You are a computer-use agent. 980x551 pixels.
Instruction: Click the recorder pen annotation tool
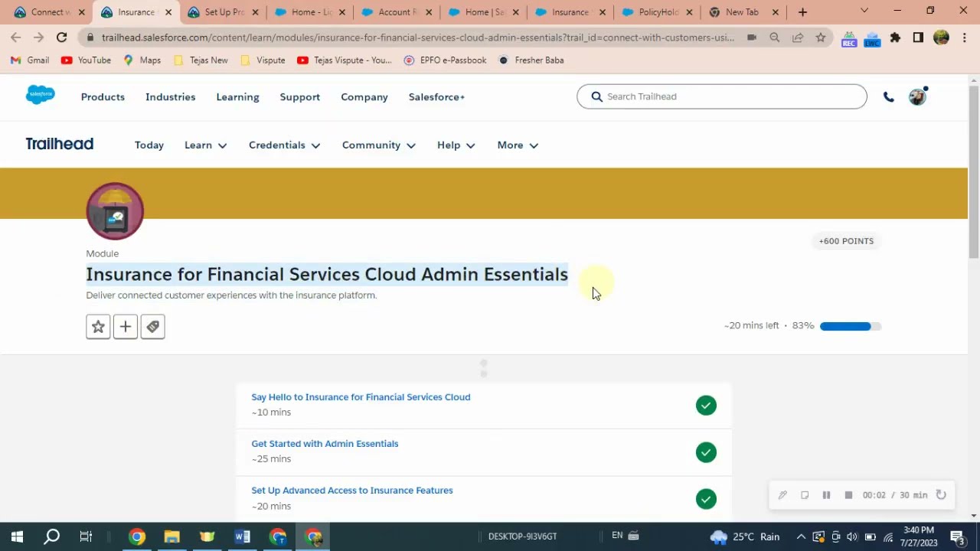(782, 495)
